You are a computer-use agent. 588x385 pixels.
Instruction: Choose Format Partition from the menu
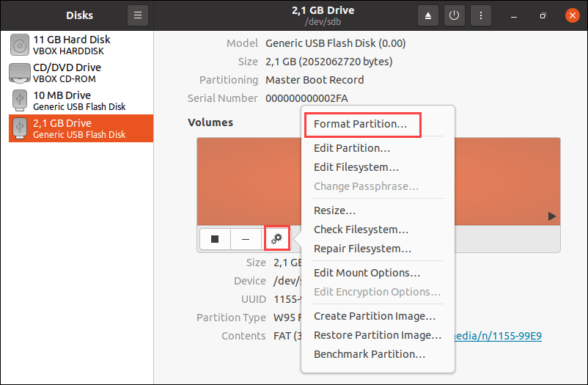(360, 124)
